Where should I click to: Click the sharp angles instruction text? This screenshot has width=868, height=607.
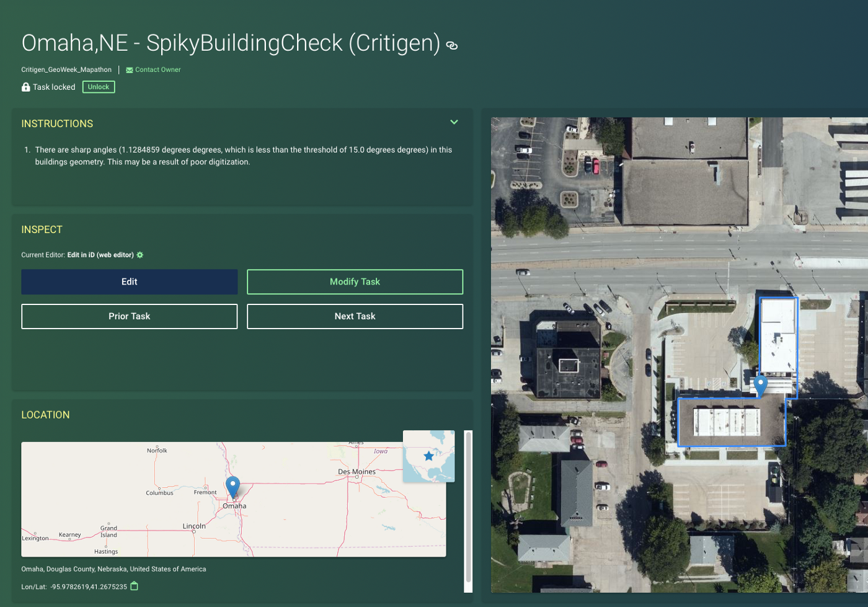[x=244, y=156]
